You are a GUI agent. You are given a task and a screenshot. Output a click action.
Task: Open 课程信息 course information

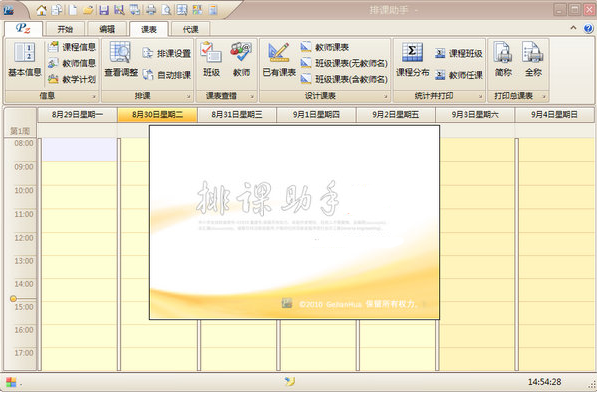coord(72,47)
